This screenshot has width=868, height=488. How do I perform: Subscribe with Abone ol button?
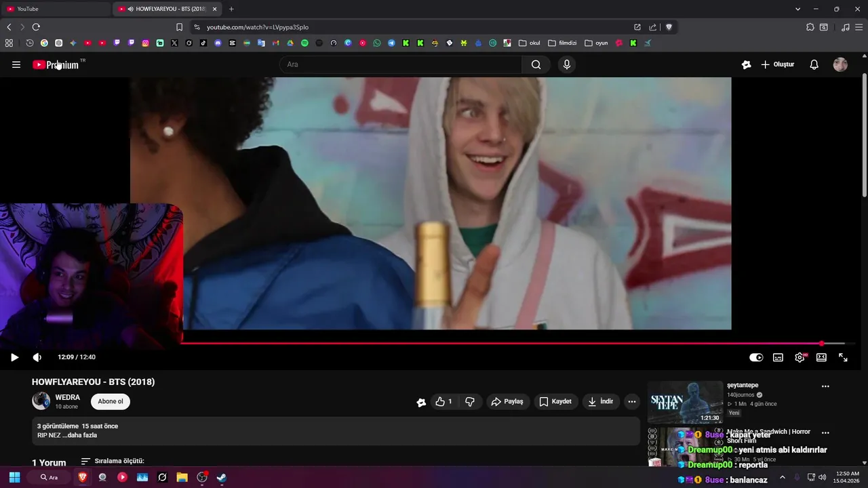[111, 401]
